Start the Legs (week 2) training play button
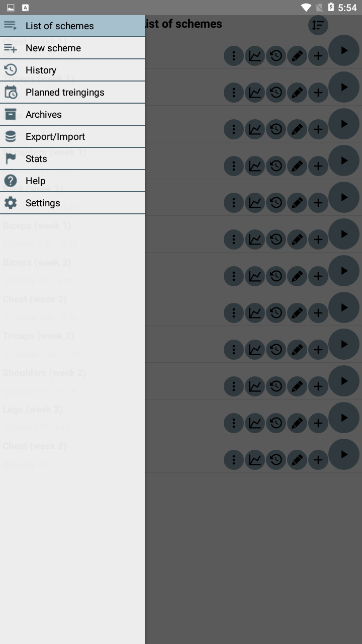This screenshot has width=362, height=644. [344, 418]
